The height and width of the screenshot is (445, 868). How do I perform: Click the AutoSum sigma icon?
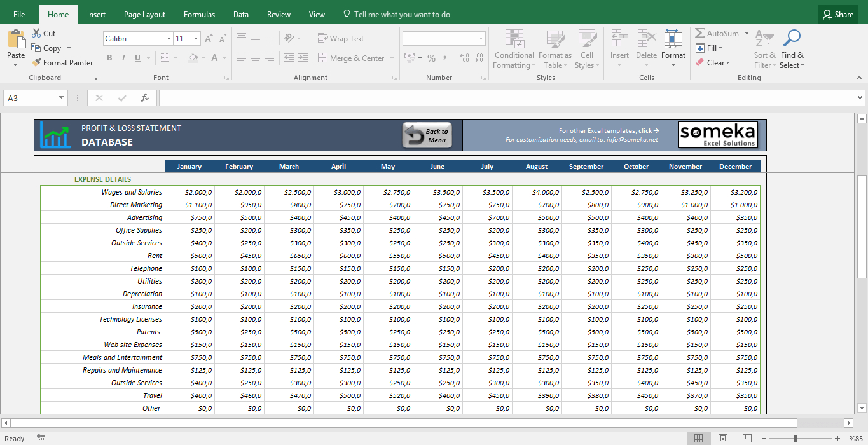tap(700, 33)
